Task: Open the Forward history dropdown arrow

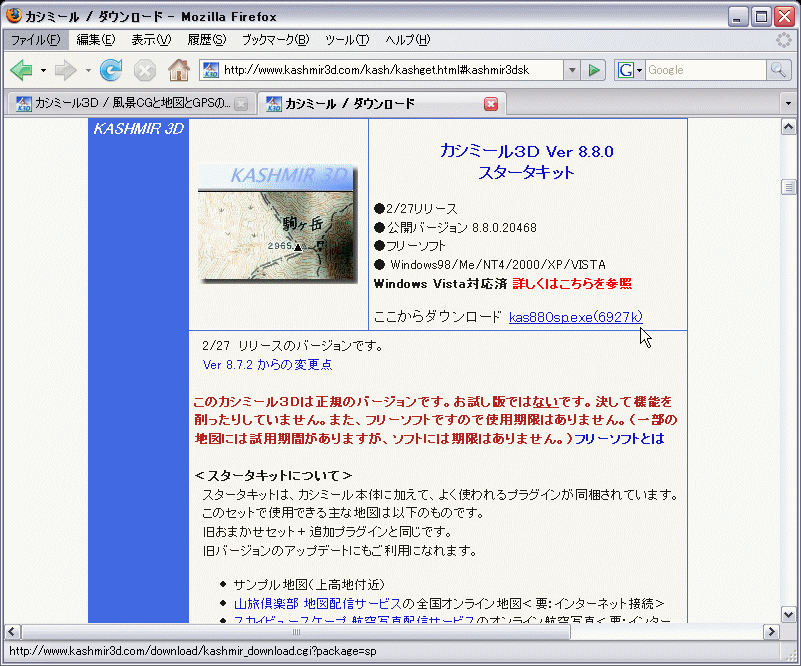Action: (88, 70)
